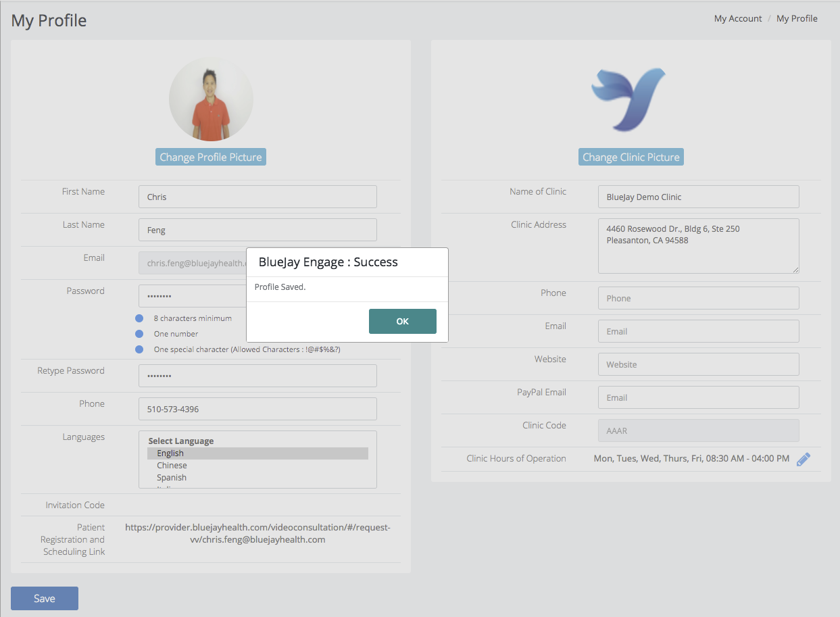This screenshot has width=840, height=617.
Task: Click the Profile Saved. message text
Action: click(280, 287)
